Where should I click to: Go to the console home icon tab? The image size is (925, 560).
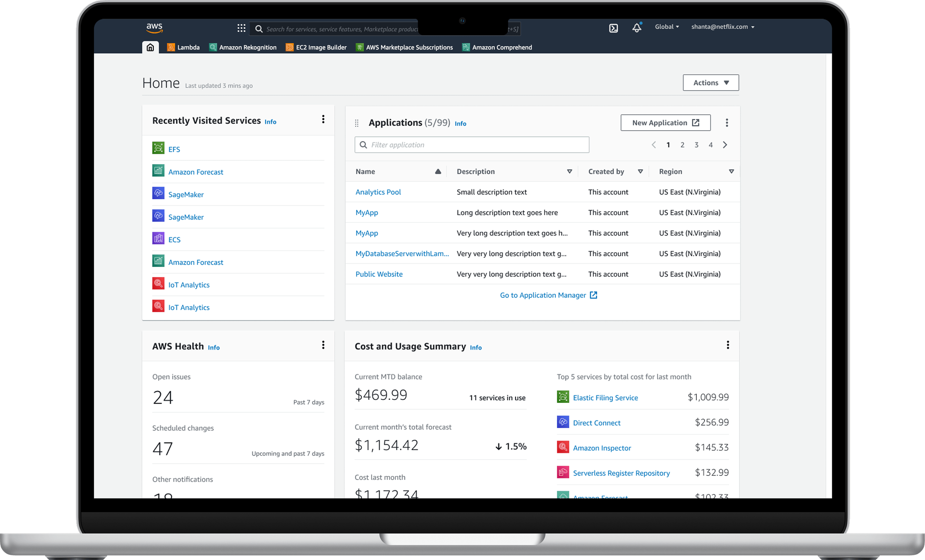tap(150, 47)
